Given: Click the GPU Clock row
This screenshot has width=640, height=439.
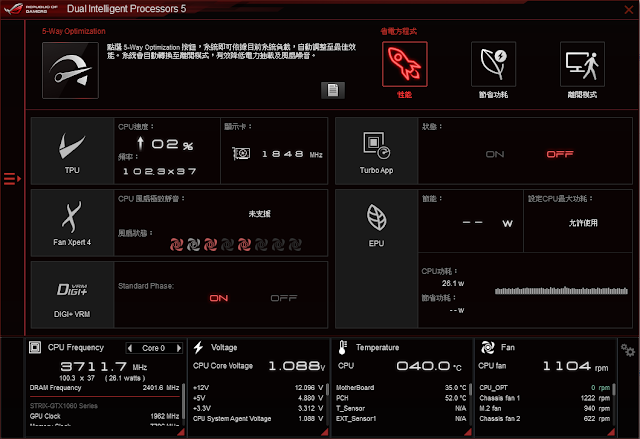Looking at the screenshot, I should (104, 416).
